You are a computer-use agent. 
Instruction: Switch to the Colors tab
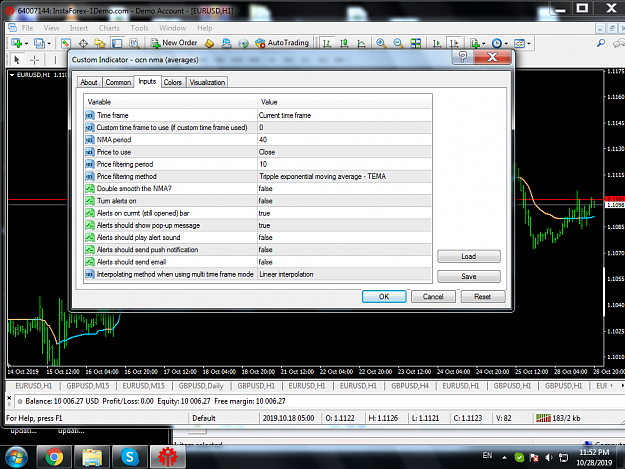click(173, 82)
